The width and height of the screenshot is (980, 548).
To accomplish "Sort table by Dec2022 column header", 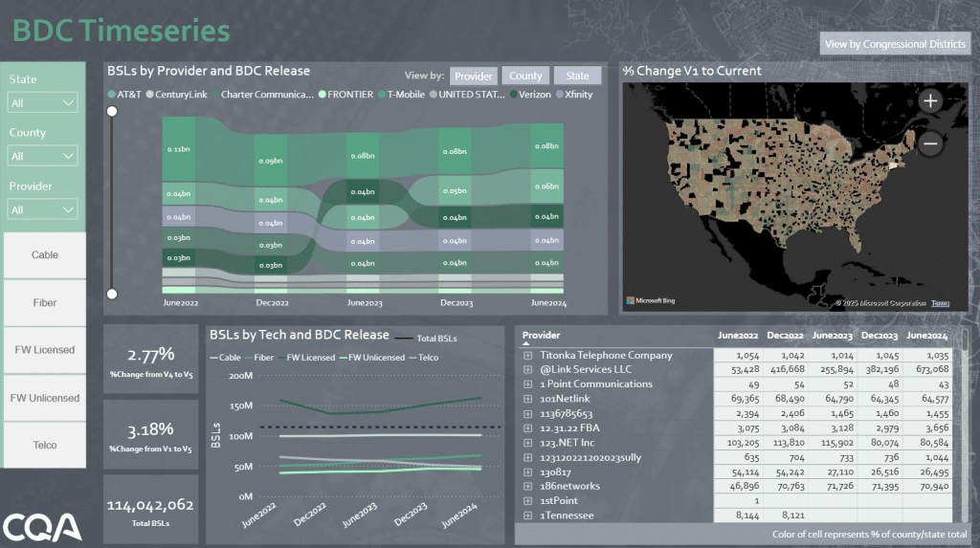I will tap(785, 336).
